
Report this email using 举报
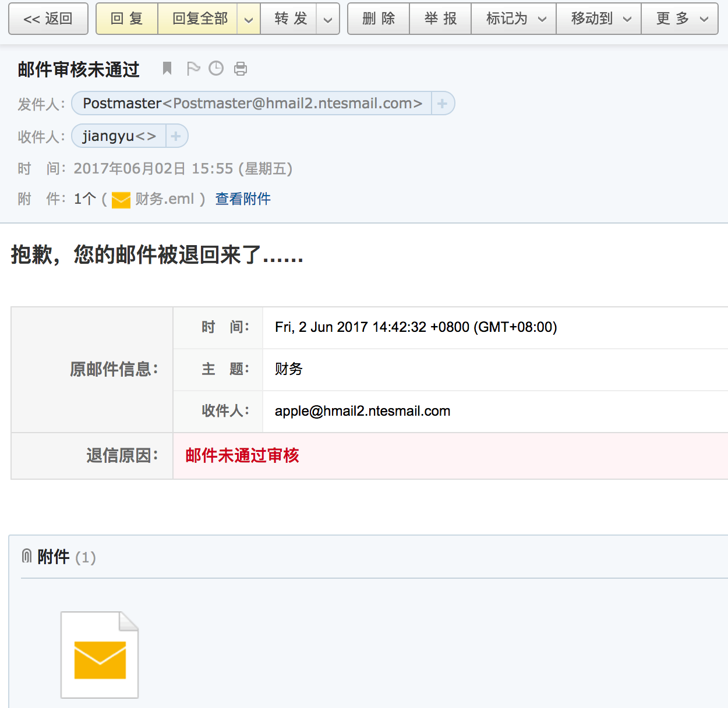click(x=440, y=19)
